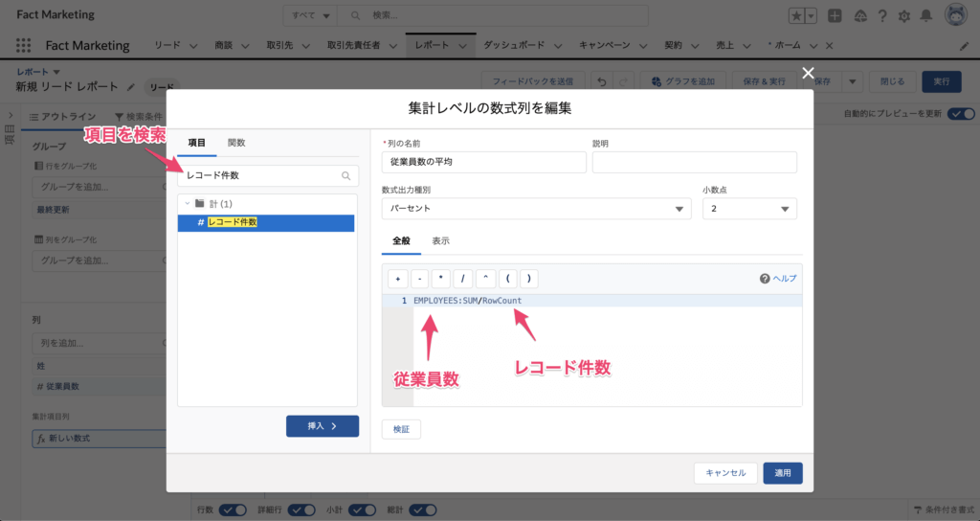Switch to the 全般 tab
The height and width of the screenshot is (521, 980).
click(401, 240)
